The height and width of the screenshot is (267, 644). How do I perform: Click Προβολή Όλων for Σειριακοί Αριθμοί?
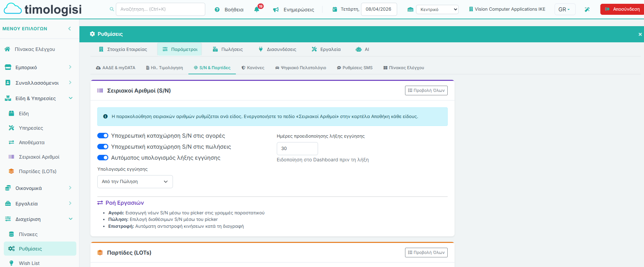pyautogui.click(x=426, y=90)
